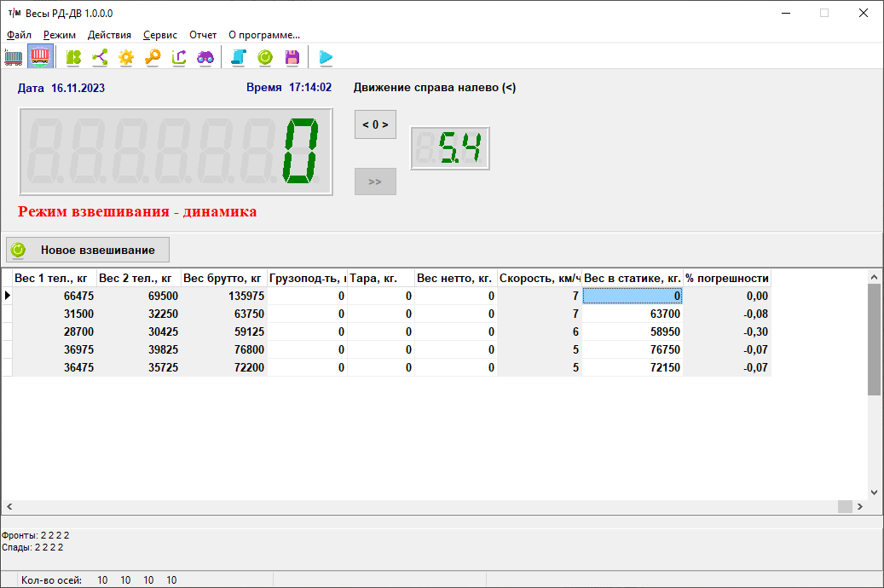Click the vertical scrollbar down arrow
The height and width of the screenshot is (588, 884).
pyautogui.click(x=874, y=492)
